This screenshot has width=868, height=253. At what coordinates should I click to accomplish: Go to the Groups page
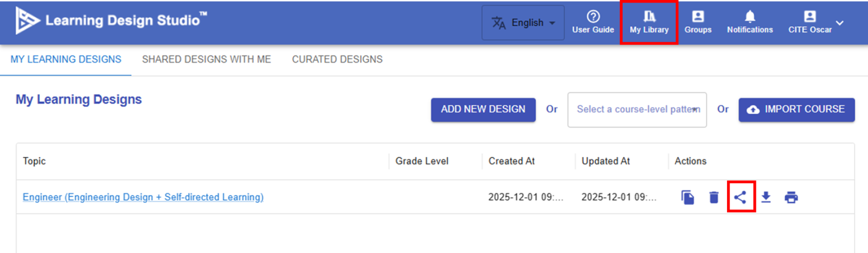[698, 22]
